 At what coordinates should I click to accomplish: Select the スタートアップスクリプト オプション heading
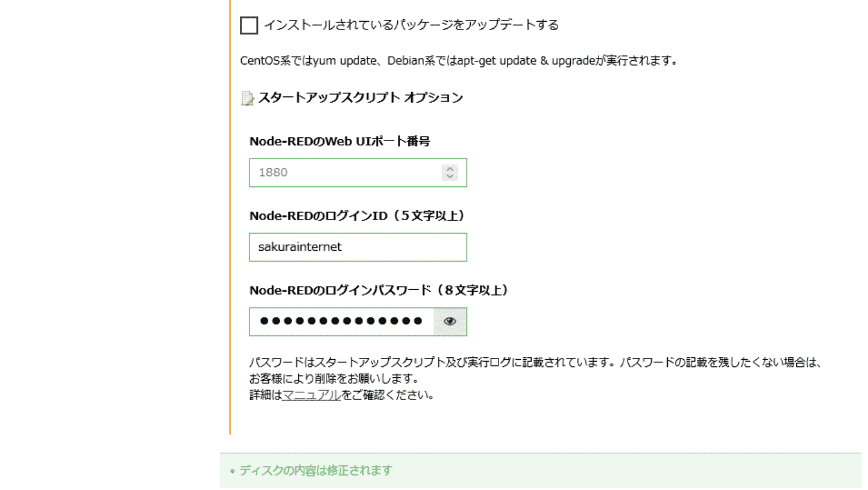coord(360,98)
